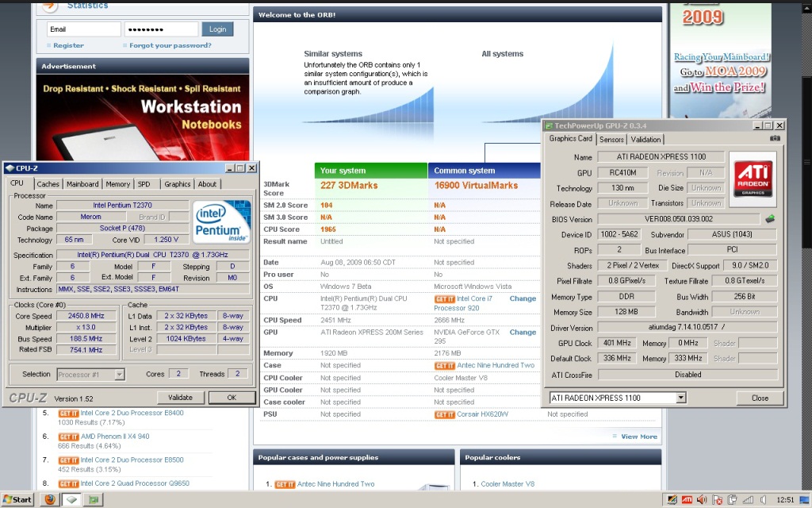Click the GET IT badge beside Corsair HX620W

pos(444,414)
